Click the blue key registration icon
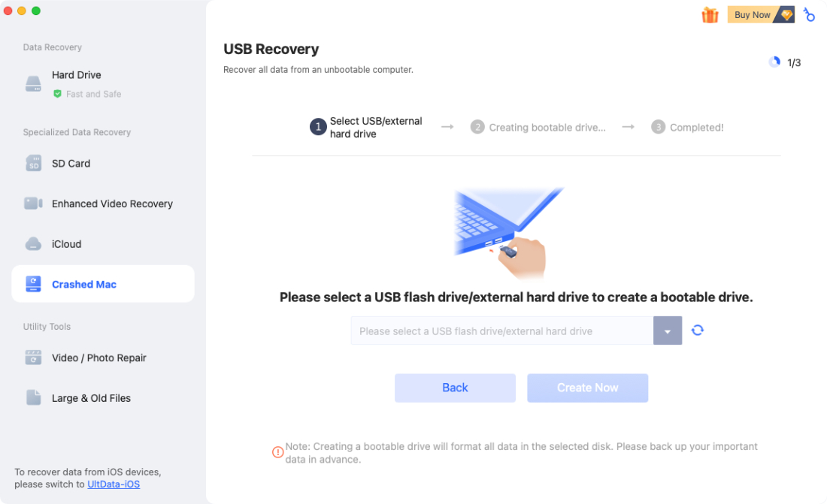The height and width of the screenshot is (504, 827). (809, 14)
